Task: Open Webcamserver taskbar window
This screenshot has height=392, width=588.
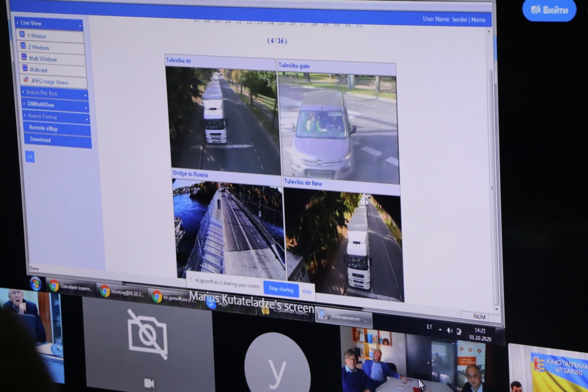Action: point(345,318)
